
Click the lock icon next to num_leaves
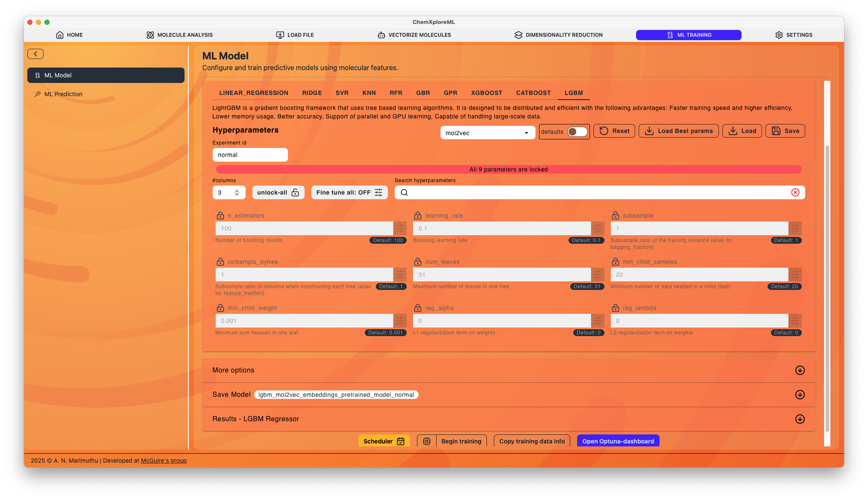[418, 262]
